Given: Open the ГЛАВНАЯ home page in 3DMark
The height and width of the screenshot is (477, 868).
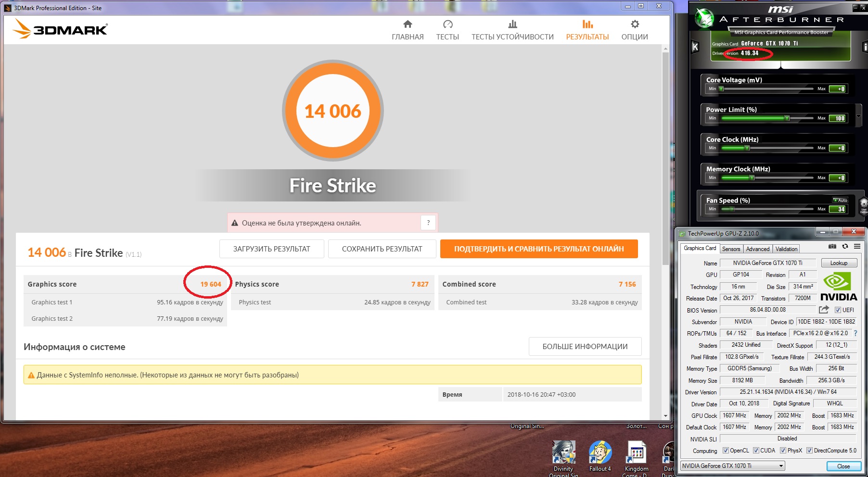Looking at the screenshot, I should (408, 30).
